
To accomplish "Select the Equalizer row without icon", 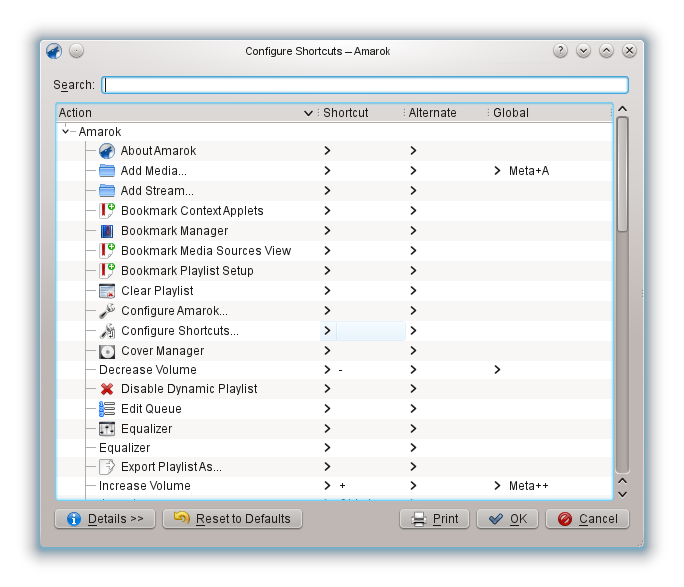I will (x=335, y=448).
